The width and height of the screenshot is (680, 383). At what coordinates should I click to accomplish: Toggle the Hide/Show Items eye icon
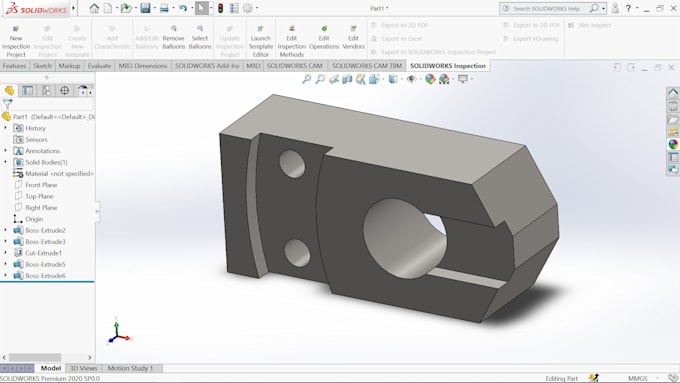click(411, 79)
